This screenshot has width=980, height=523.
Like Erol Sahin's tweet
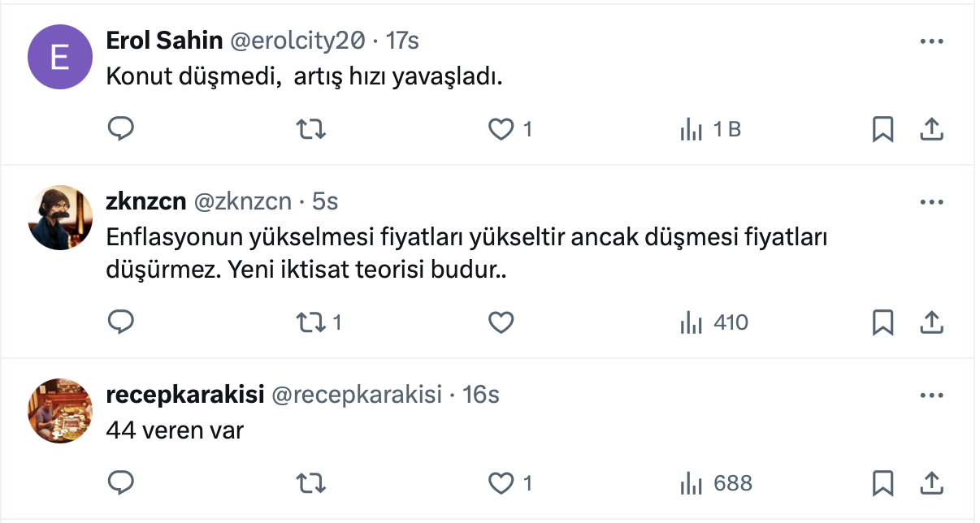pyautogui.click(x=501, y=129)
